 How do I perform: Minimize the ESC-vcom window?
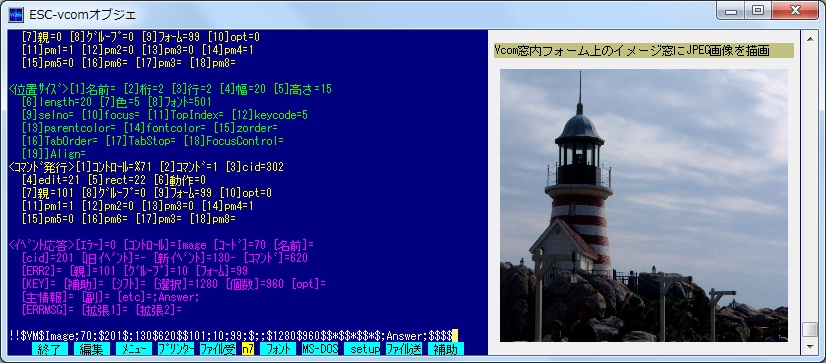pos(731,12)
